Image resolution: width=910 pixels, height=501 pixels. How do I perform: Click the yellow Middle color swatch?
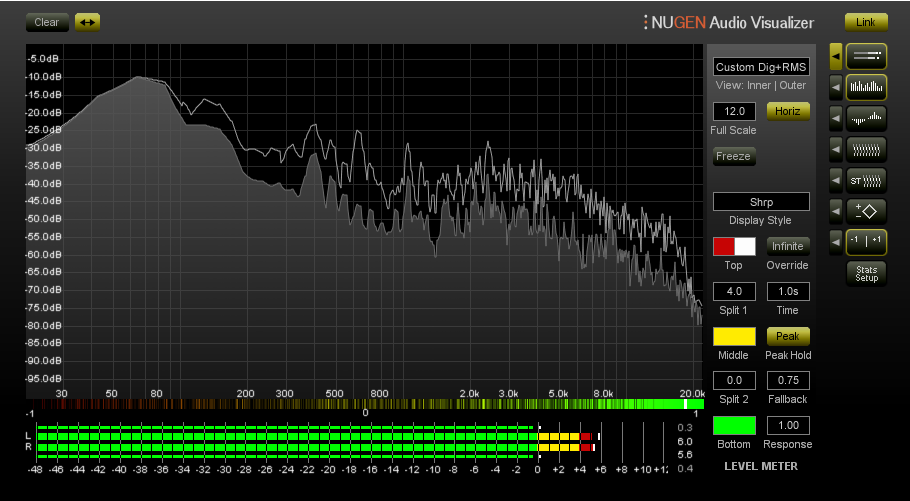tap(734, 336)
